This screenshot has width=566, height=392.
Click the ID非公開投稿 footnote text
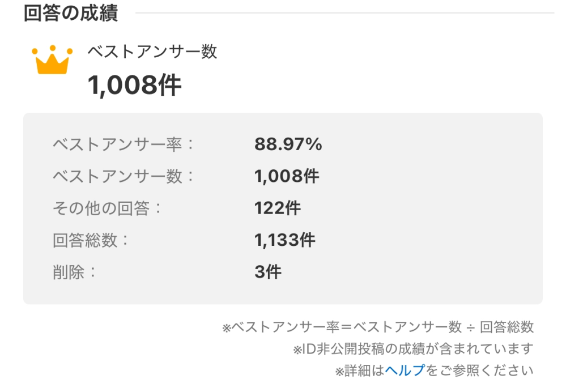[413, 349]
